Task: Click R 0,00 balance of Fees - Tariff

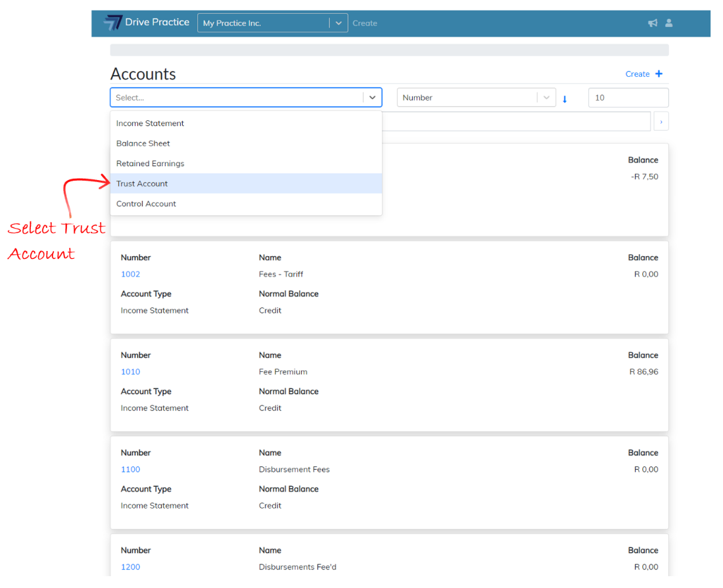Action: pos(646,274)
